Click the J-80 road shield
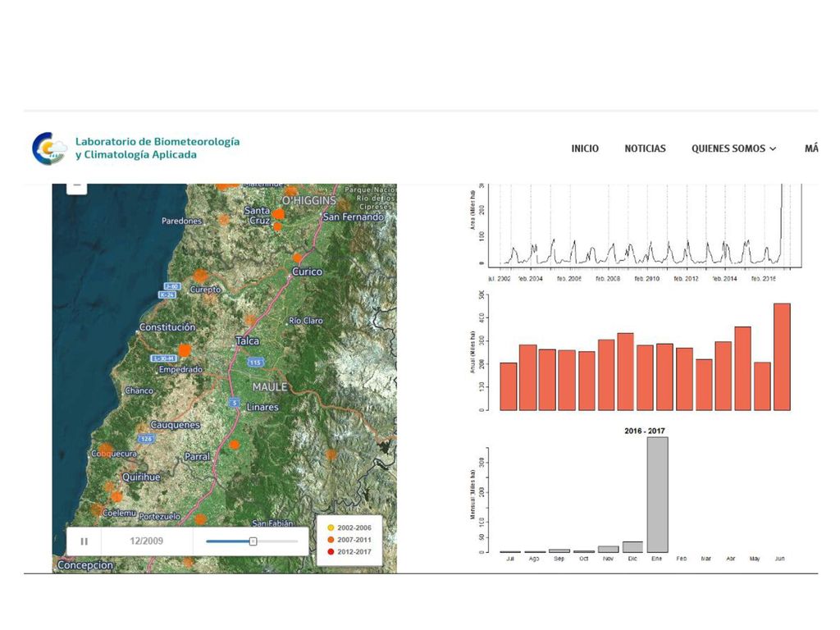This screenshot has height=630, width=840. click(171, 286)
